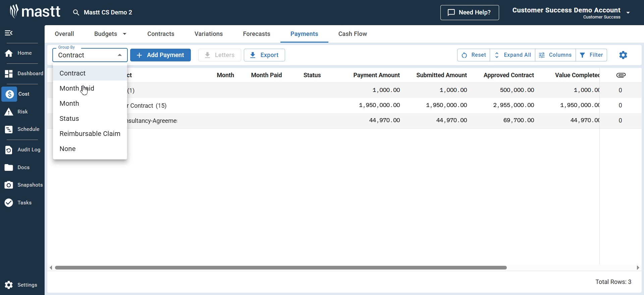The image size is (644, 295).
Task: Click the Month column header
Action: tap(225, 75)
